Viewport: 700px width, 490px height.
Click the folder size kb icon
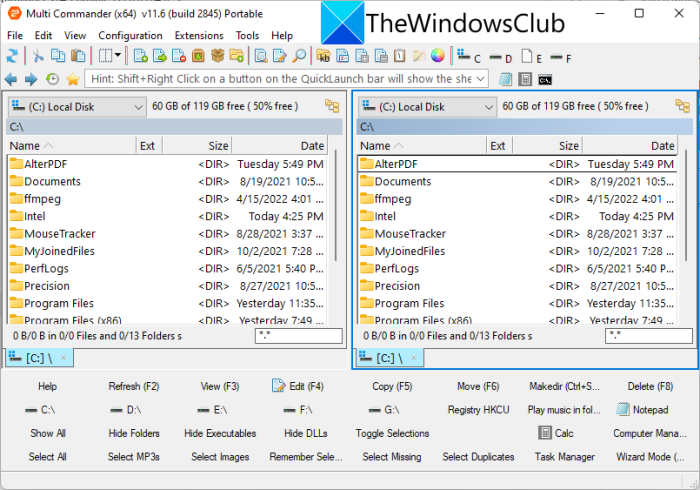point(323,56)
